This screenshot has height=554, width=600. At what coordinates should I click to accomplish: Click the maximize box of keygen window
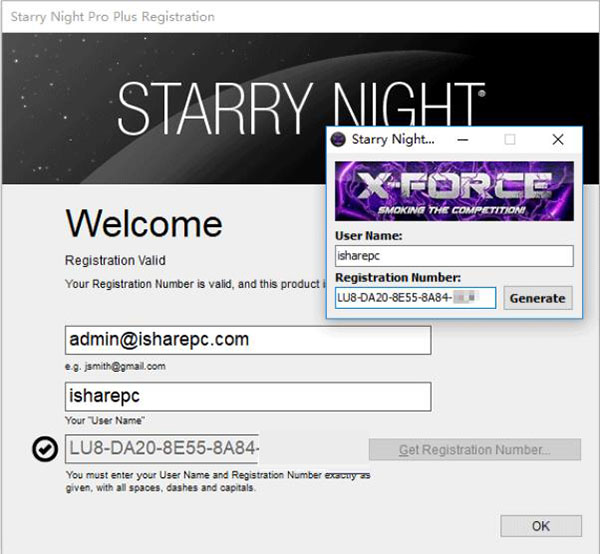pos(510,139)
